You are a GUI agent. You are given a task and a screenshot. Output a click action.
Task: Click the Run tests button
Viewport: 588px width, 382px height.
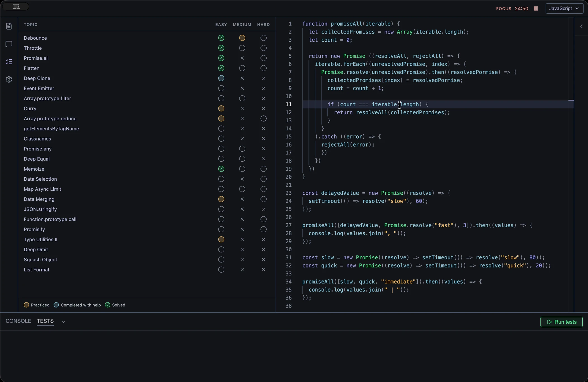(x=561, y=322)
